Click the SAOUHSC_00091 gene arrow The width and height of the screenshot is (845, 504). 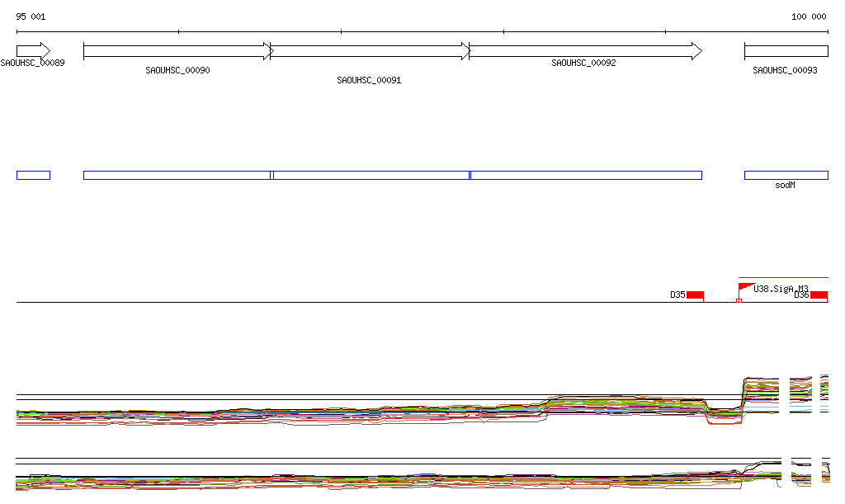point(370,51)
